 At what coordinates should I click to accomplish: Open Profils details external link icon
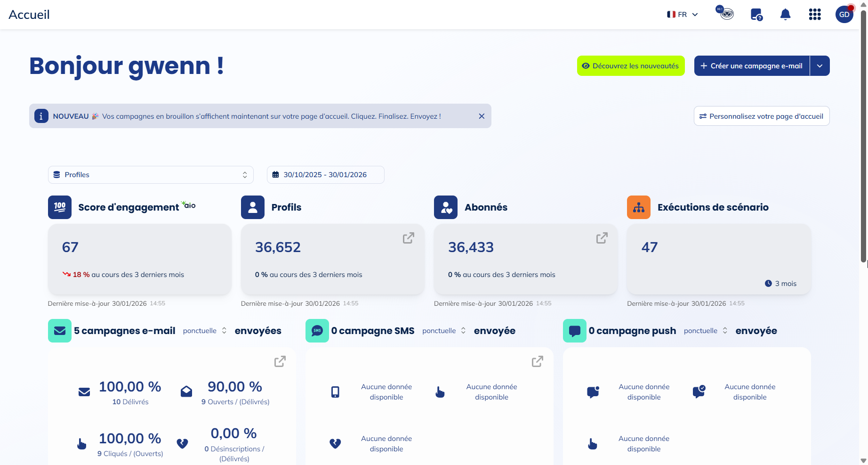tap(408, 238)
